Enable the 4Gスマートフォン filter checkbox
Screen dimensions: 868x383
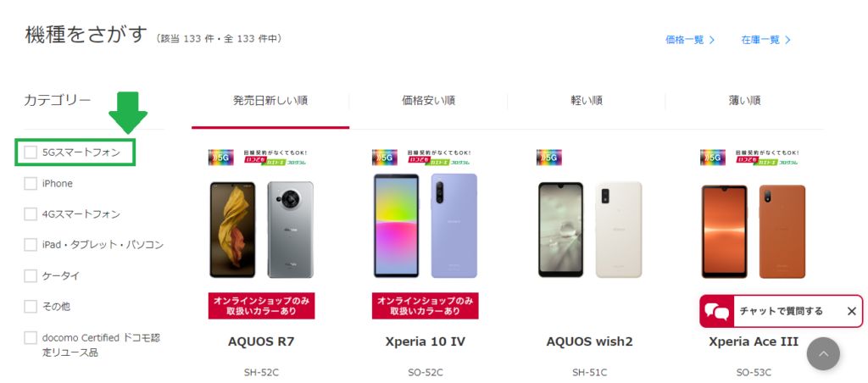tap(31, 214)
